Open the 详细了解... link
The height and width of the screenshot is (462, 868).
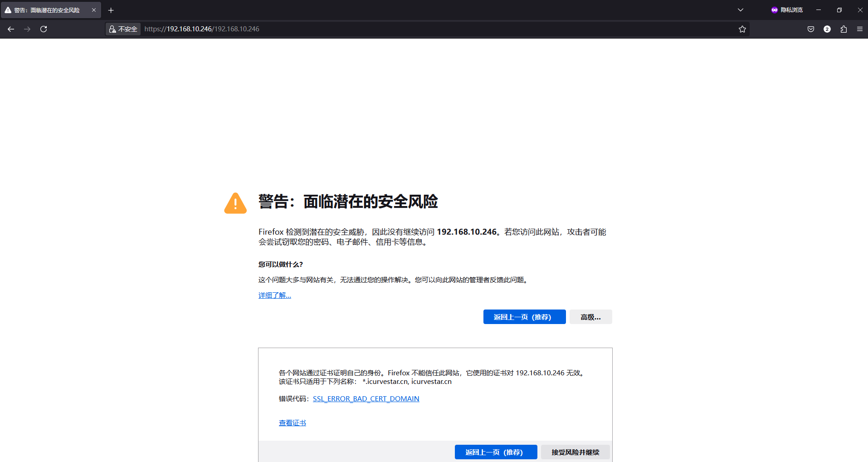tap(274, 295)
